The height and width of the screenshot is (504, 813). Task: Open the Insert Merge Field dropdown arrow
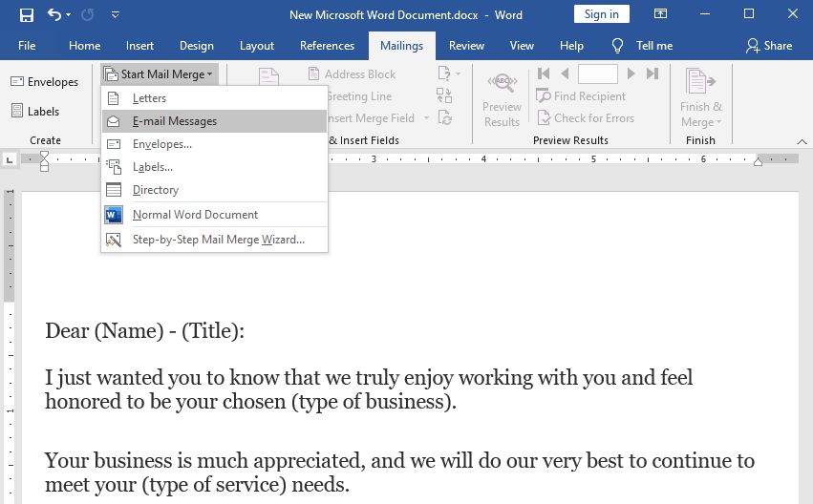pos(426,118)
